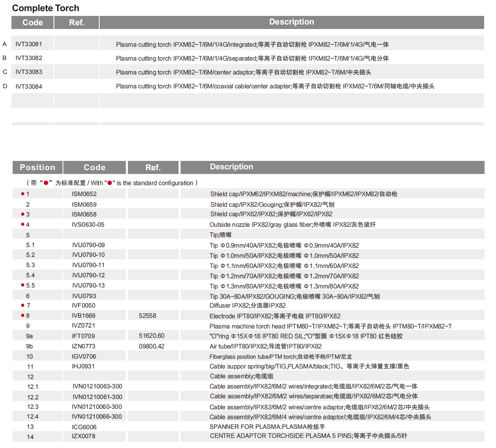Select the Tip 30A-80A GOUGING description
496x448 pixels.
(x=295, y=296)
